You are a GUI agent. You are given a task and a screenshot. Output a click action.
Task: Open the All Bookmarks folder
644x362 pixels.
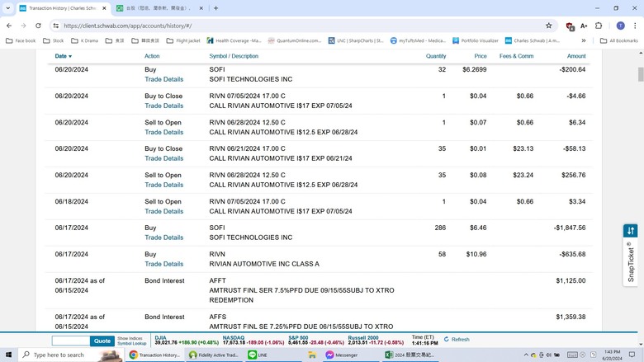pyautogui.click(x=619, y=40)
